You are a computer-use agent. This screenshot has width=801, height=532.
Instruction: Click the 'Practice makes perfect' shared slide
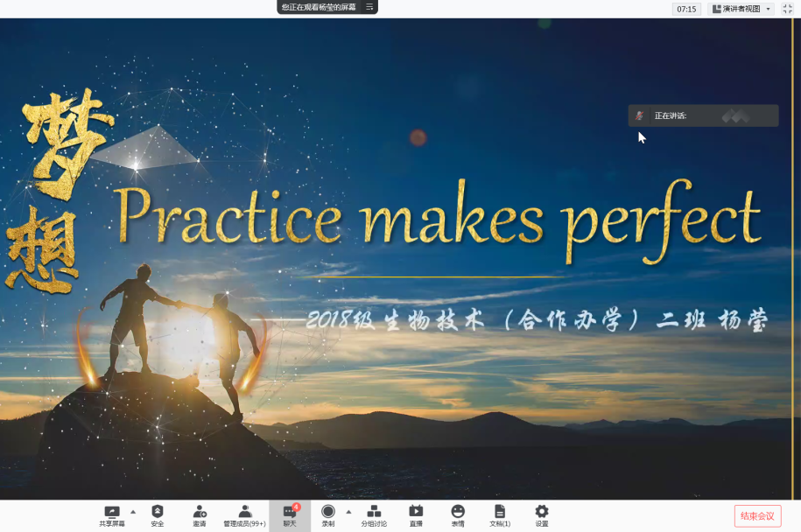[x=438, y=219]
